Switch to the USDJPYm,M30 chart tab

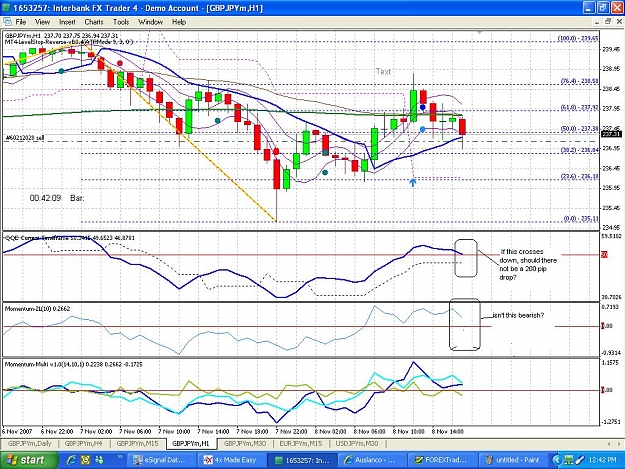[x=357, y=443]
